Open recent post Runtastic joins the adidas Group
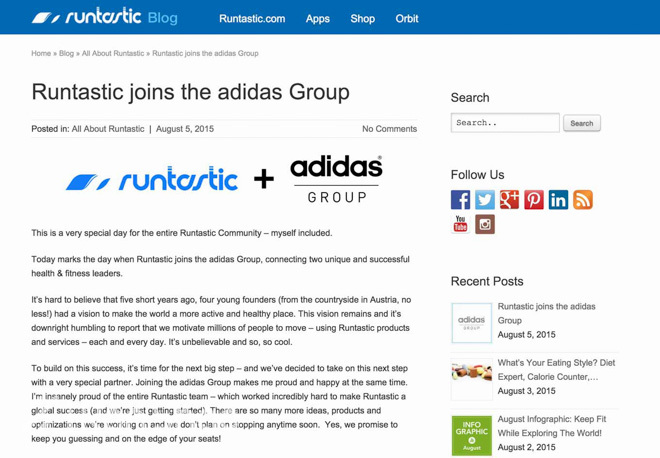The height and width of the screenshot is (458, 660). (546, 313)
